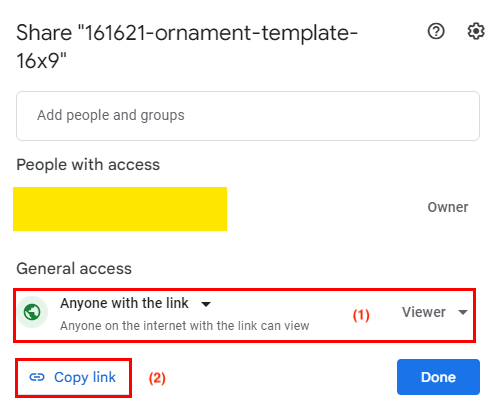
Task: Click arrow next to 'Anyone with the link'
Action: (206, 304)
